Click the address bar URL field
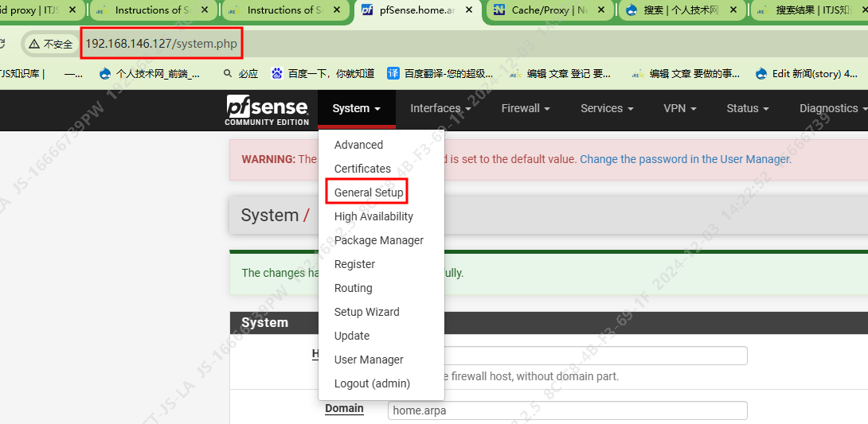868x424 pixels. tap(162, 44)
